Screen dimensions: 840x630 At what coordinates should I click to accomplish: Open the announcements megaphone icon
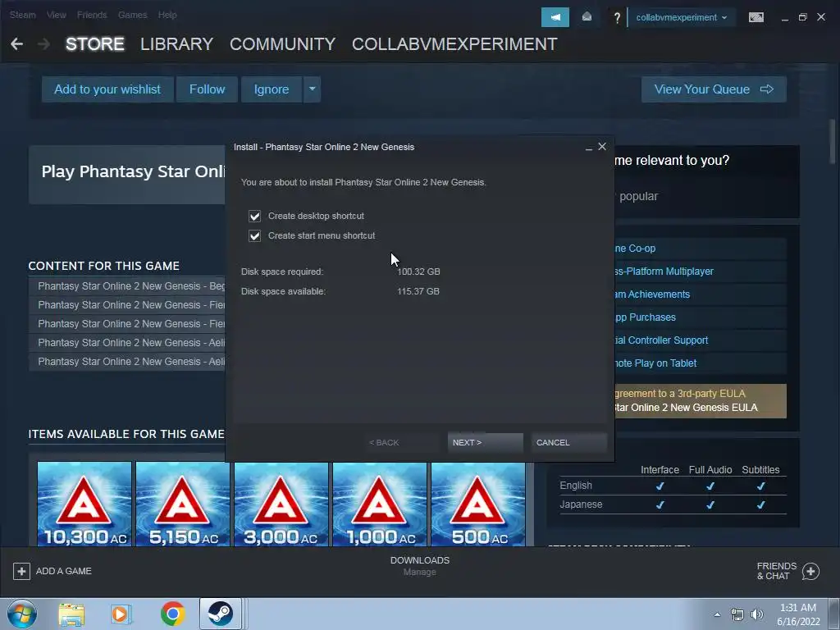(555, 17)
